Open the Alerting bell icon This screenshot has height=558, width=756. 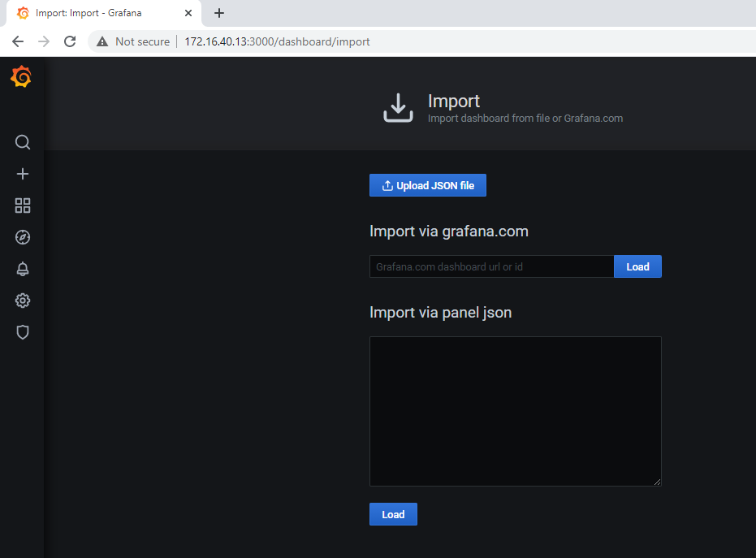pos(23,269)
